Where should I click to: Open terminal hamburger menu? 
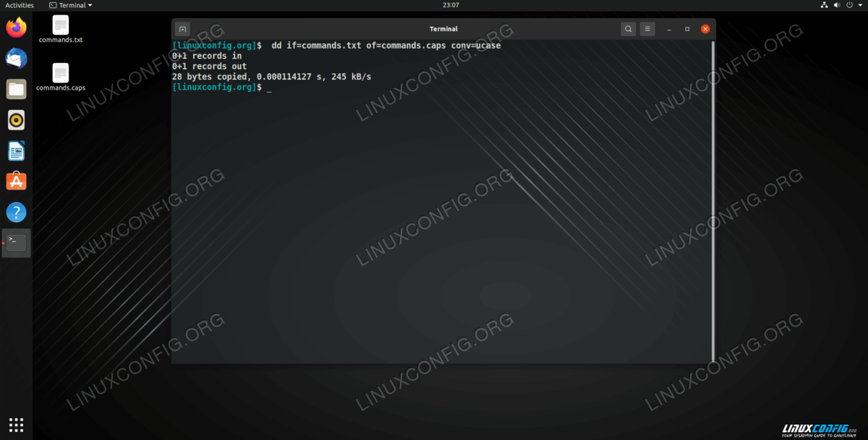647,29
